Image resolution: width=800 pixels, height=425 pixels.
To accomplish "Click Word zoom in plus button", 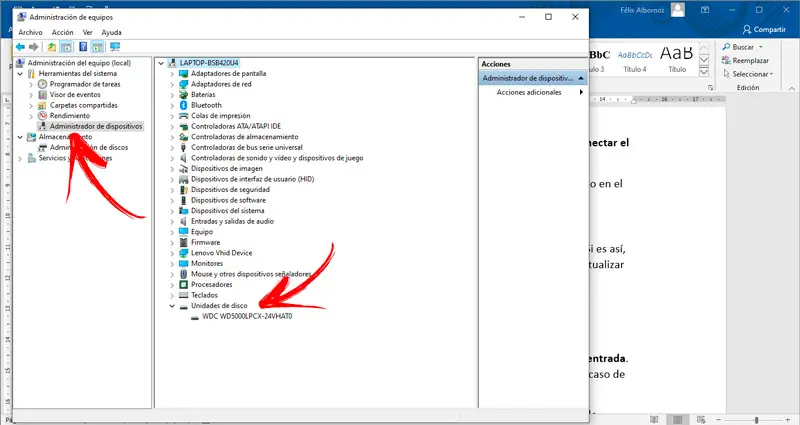I will point(790,420).
